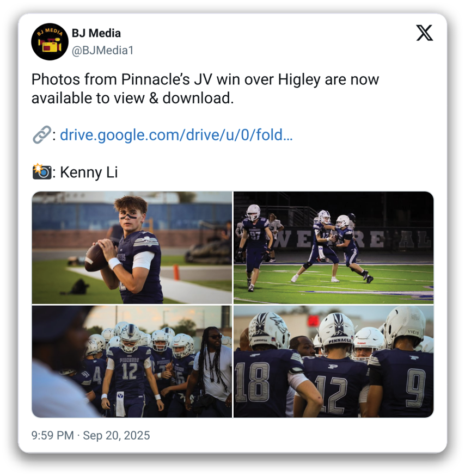Click the camera flash emoji icon
This screenshot has width=465, height=476.
[x=41, y=171]
